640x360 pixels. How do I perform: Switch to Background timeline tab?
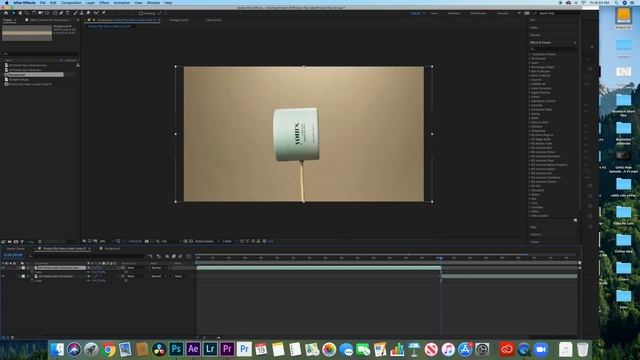[x=112, y=248]
